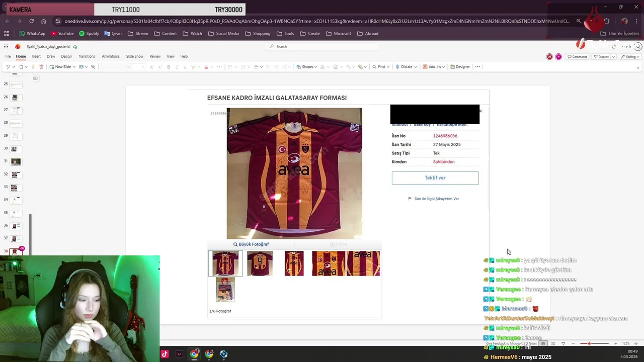The width and height of the screenshot is (644, 362).
Task: Open the Spotify bookmark
Action: coord(89,34)
